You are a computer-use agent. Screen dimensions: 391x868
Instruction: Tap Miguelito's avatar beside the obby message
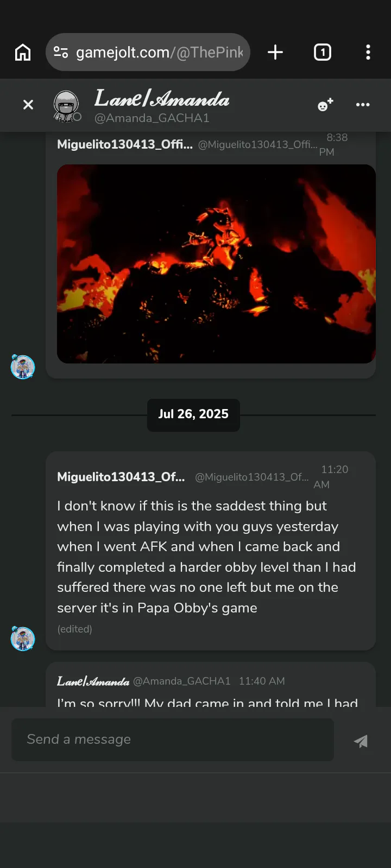click(23, 638)
